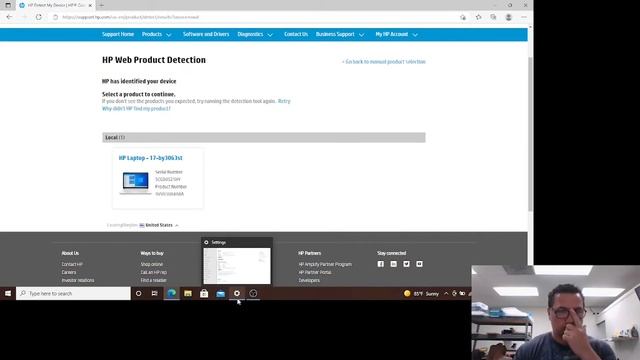Expand the Business Support chevron
640x360 pixels.
pyautogui.click(x=361, y=35)
